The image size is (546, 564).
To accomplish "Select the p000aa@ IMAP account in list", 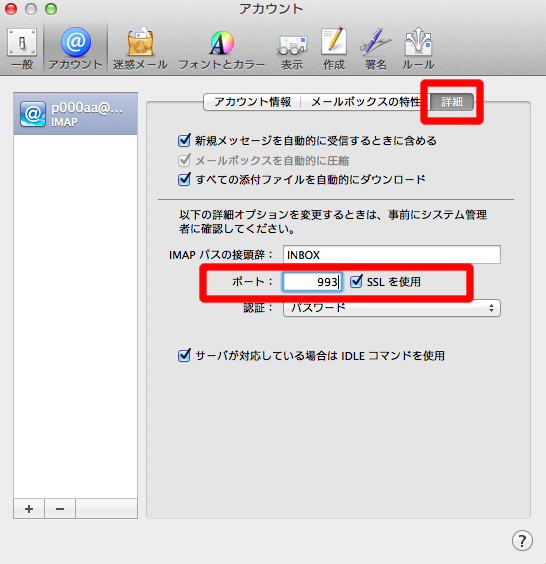I will [76, 114].
